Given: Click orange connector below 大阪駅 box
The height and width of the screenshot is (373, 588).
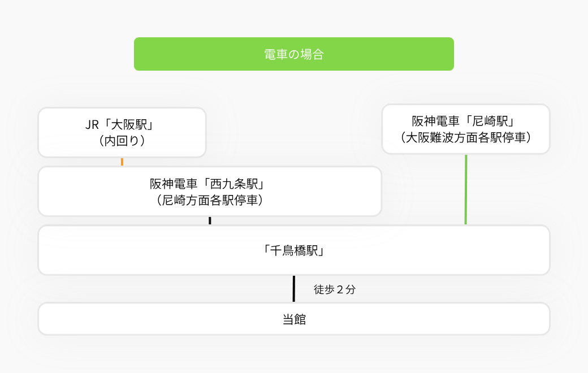Looking at the screenshot, I should pyautogui.click(x=122, y=162).
